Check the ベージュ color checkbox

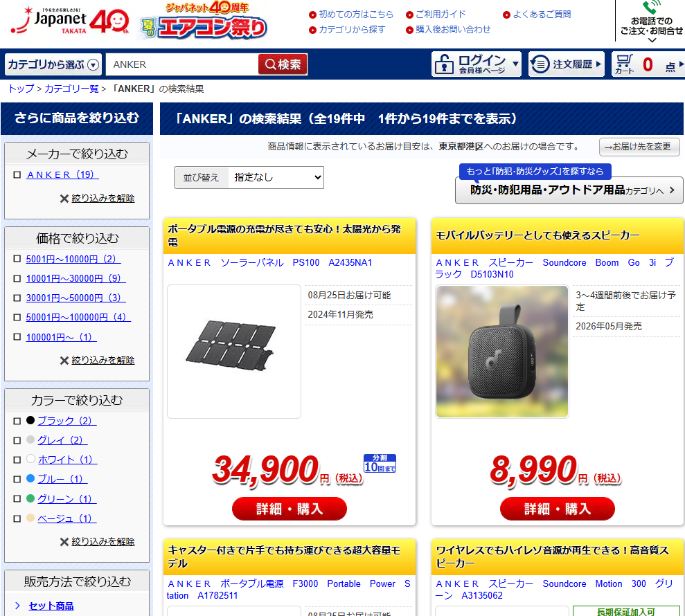pyautogui.click(x=17, y=518)
